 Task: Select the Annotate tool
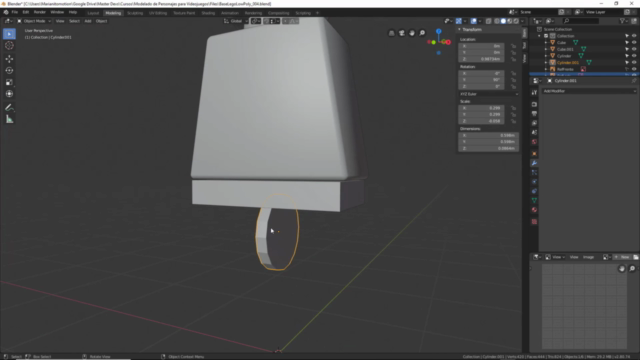tap(9, 108)
